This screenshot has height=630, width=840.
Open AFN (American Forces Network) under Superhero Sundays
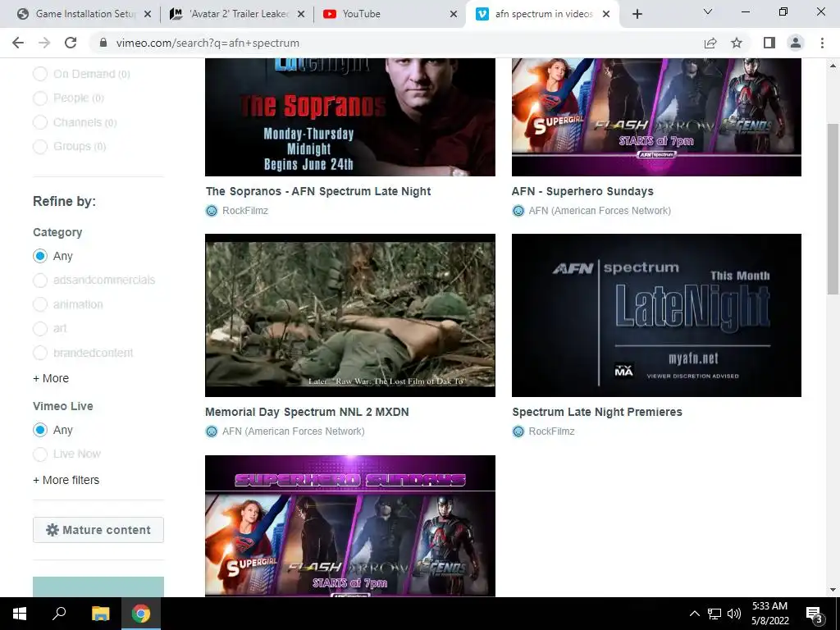[600, 211]
